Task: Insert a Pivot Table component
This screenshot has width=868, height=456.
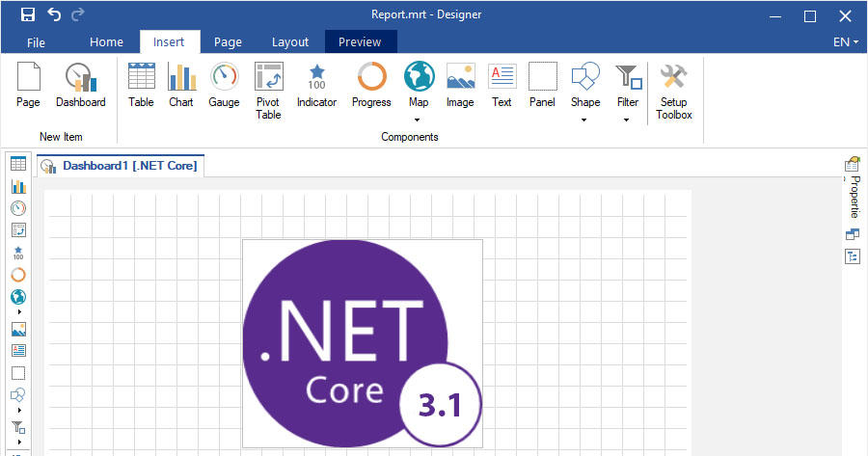Action: [268, 91]
